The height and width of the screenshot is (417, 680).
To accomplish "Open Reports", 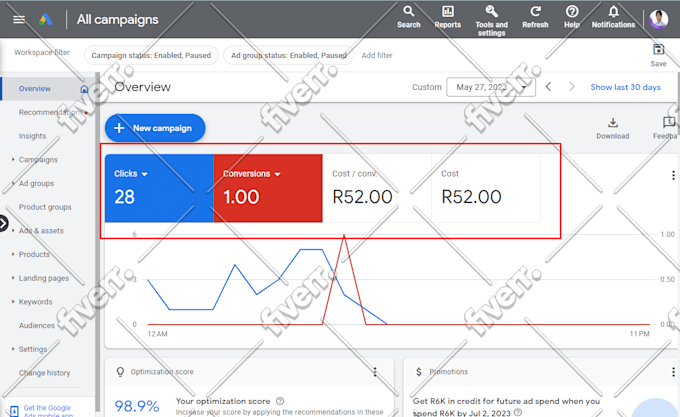I will (x=448, y=17).
